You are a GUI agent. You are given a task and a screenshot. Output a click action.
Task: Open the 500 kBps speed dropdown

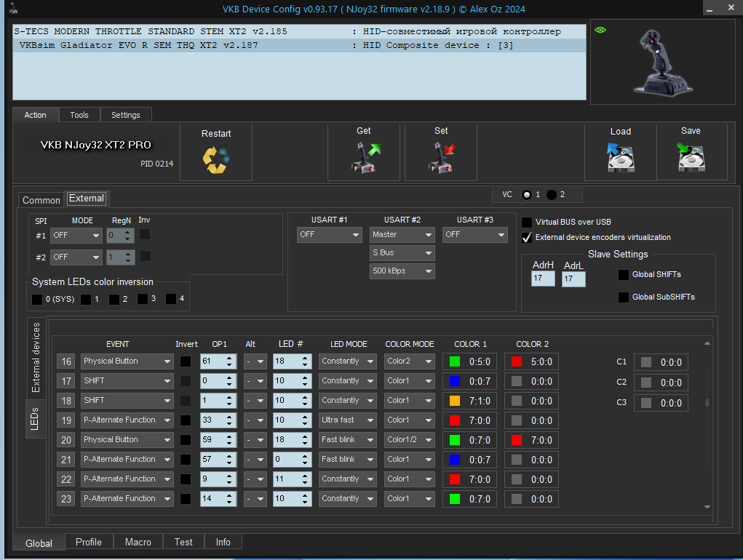pyautogui.click(x=402, y=271)
